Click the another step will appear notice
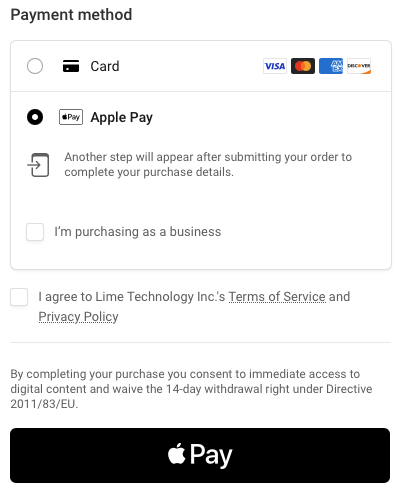Image resolution: width=397 pixels, height=491 pixels. click(208, 164)
